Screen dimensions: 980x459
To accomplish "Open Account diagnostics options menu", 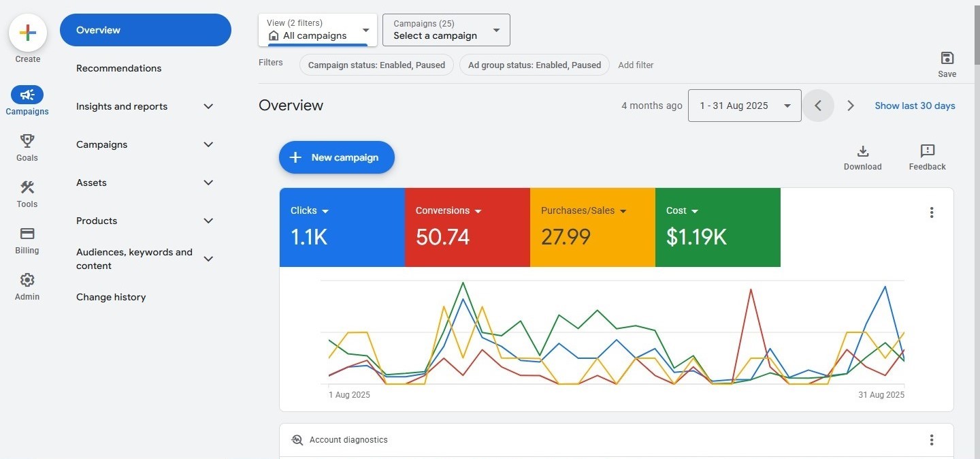I will (x=932, y=440).
